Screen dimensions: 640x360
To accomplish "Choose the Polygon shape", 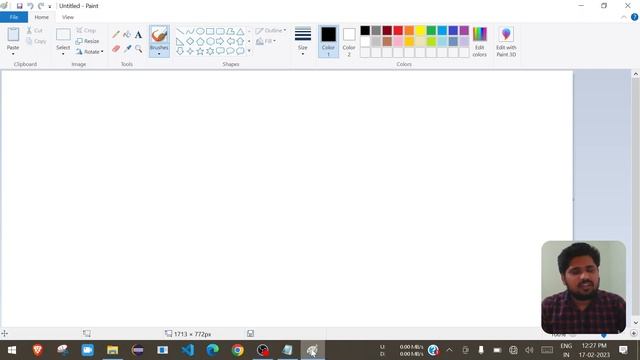I will (x=230, y=31).
